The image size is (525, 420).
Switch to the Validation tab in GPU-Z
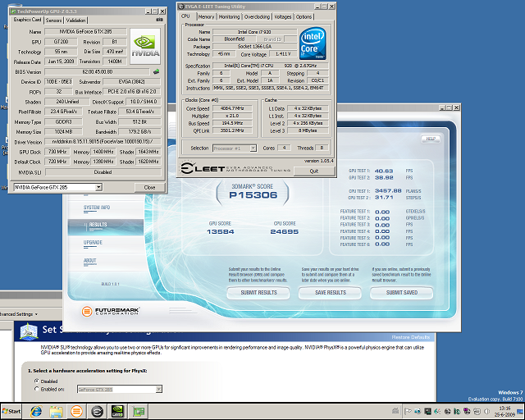tap(75, 21)
